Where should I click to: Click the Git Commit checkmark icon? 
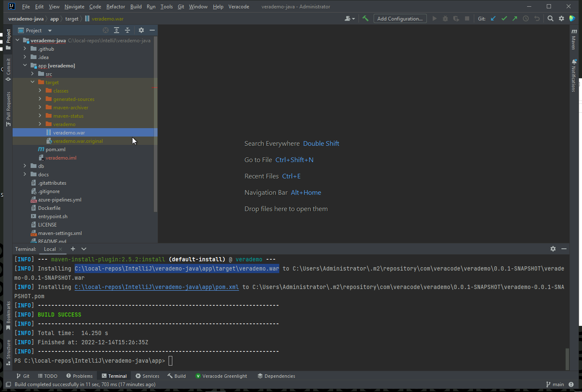click(x=504, y=18)
